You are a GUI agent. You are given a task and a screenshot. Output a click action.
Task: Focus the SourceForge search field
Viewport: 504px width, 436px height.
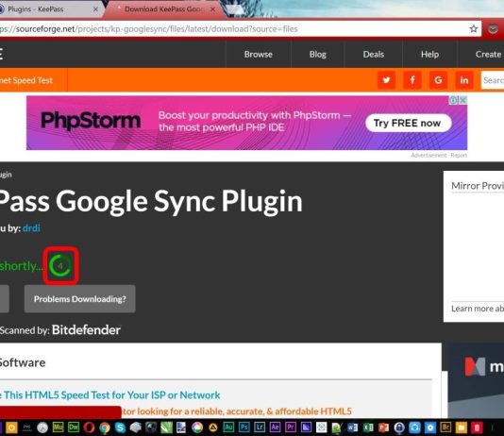point(493,80)
